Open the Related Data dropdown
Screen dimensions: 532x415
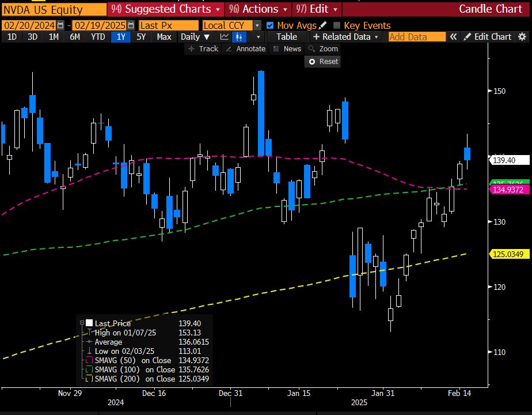click(345, 37)
